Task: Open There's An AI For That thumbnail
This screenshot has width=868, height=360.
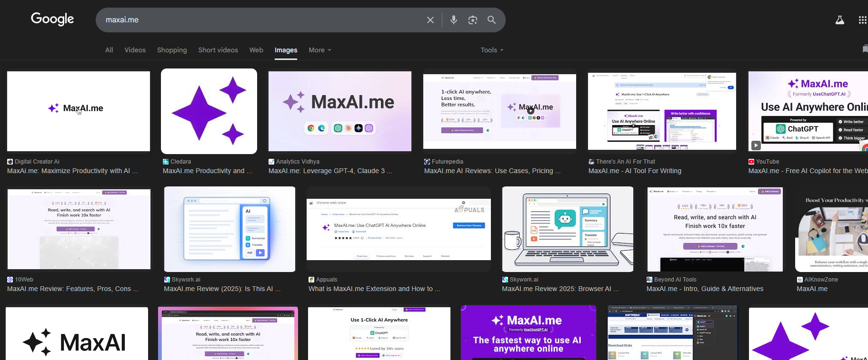Action: coord(662,111)
